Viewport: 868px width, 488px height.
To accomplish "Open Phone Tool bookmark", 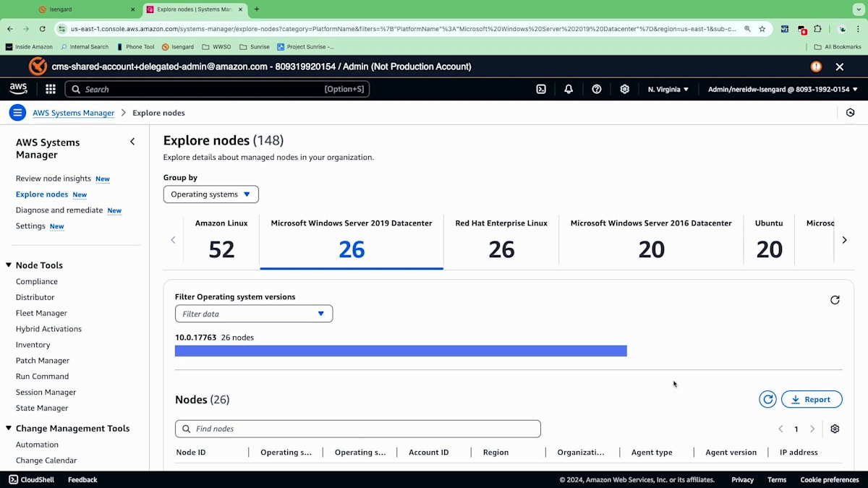I will 135,47.
